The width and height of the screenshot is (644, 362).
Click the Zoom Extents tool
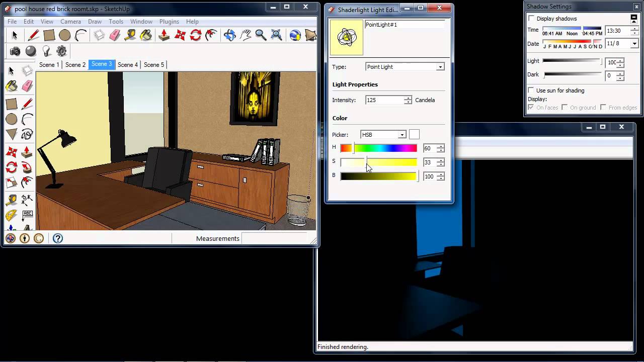coord(276,35)
